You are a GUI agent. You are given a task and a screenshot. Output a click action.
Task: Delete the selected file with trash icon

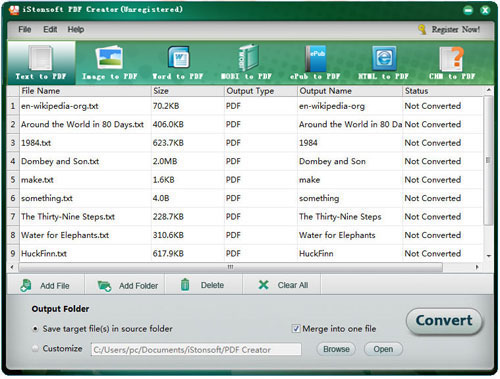coord(185,285)
